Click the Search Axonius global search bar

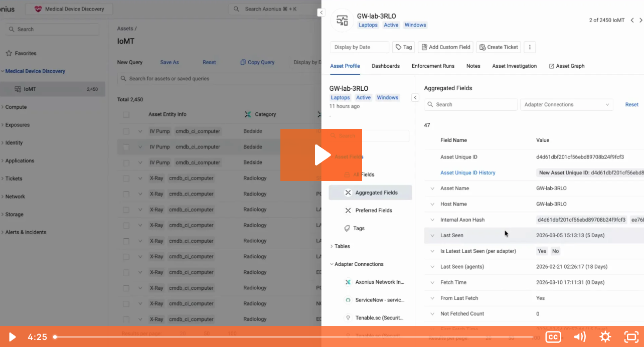point(274,9)
